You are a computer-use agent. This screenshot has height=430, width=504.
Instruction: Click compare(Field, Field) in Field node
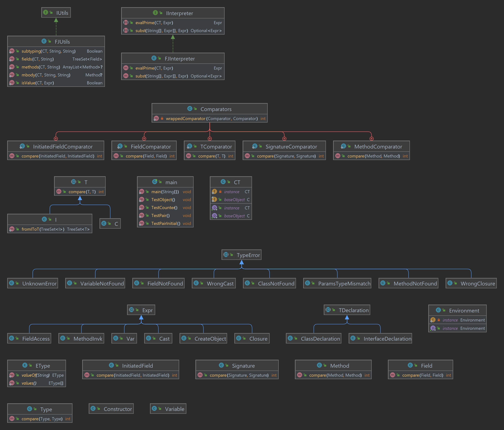(420, 375)
